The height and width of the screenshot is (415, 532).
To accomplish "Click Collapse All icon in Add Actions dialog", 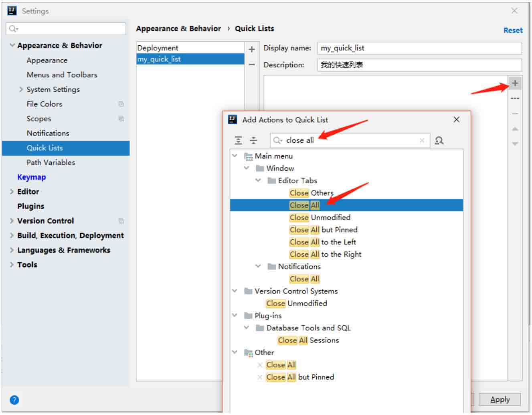I will [254, 140].
